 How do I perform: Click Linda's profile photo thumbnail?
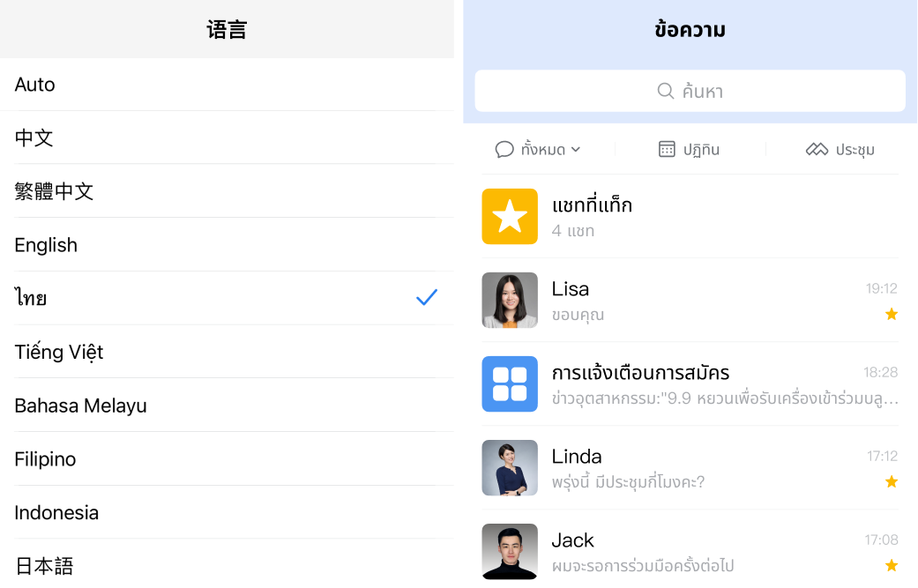pos(510,467)
